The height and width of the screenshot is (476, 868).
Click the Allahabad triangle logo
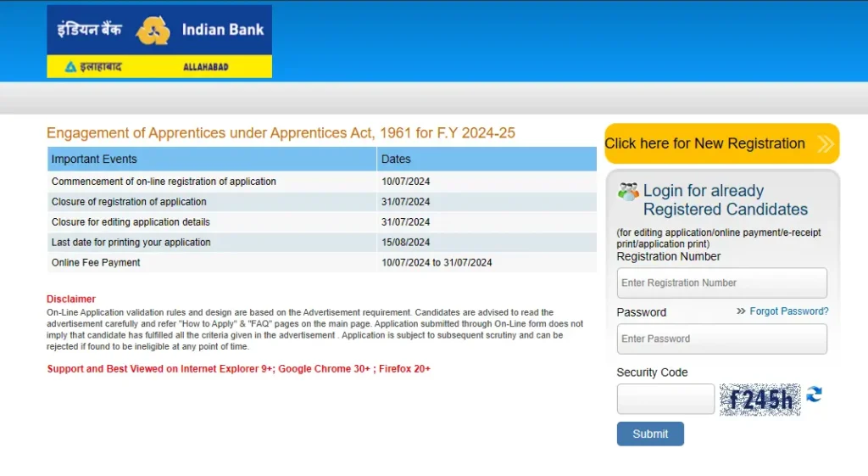[71, 67]
